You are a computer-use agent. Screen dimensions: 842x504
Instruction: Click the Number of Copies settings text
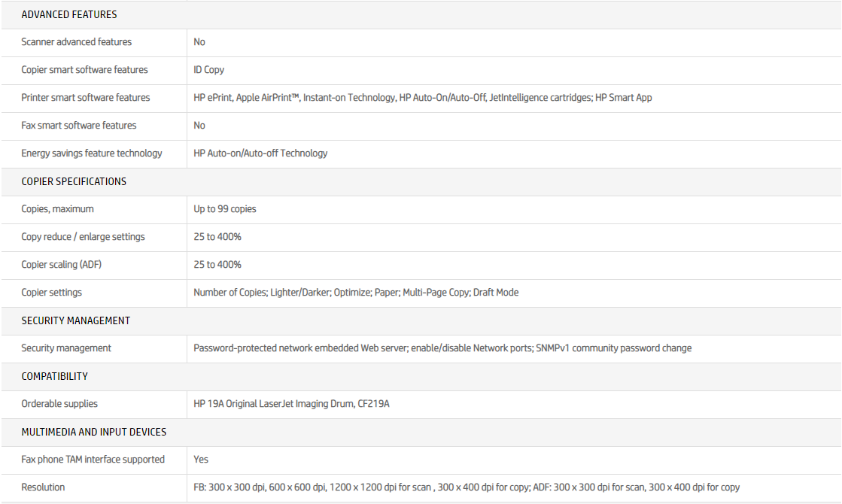pyautogui.click(x=355, y=293)
